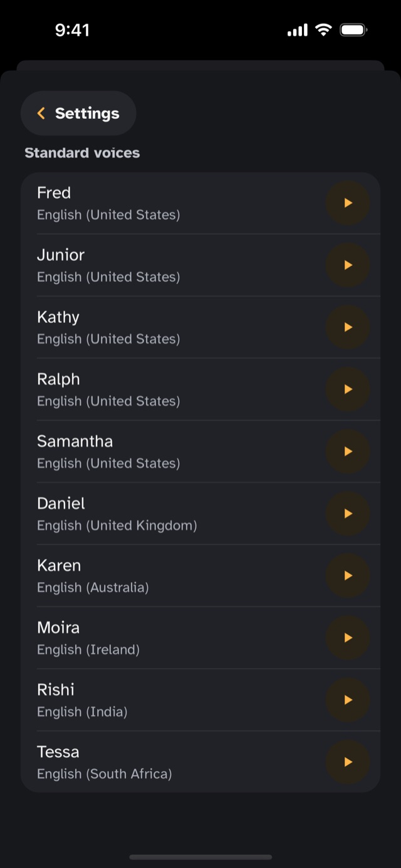Select Daniel English United Kingdom voice
The width and height of the screenshot is (401, 868).
200,513
